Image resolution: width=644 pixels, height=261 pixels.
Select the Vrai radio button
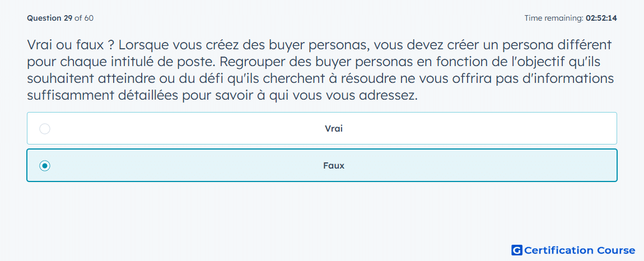pos(45,129)
